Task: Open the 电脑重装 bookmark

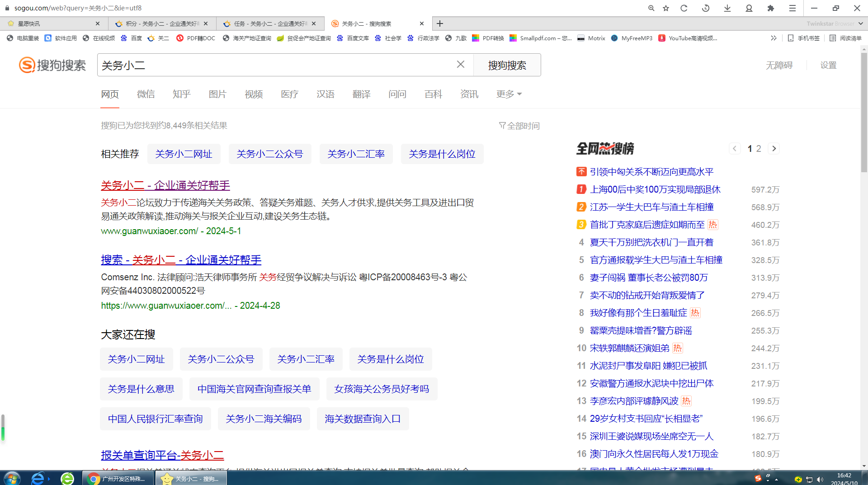Action: coord(23,38)
